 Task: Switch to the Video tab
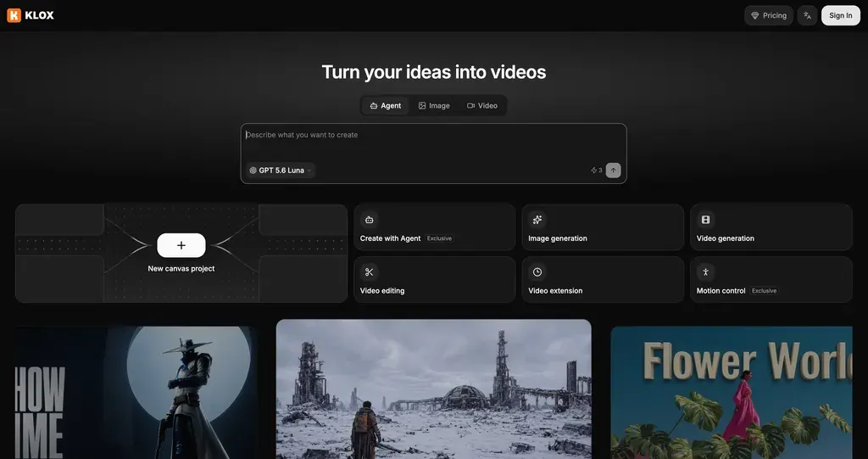coord(482,105)
